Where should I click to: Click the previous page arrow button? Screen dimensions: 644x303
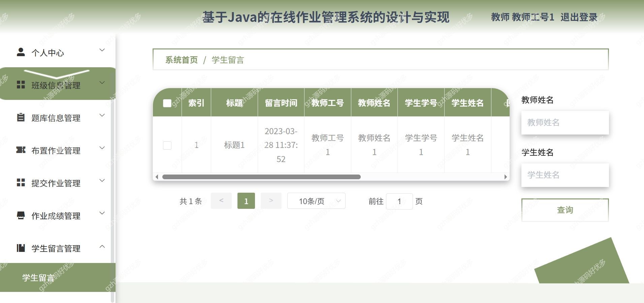point(221,201)
